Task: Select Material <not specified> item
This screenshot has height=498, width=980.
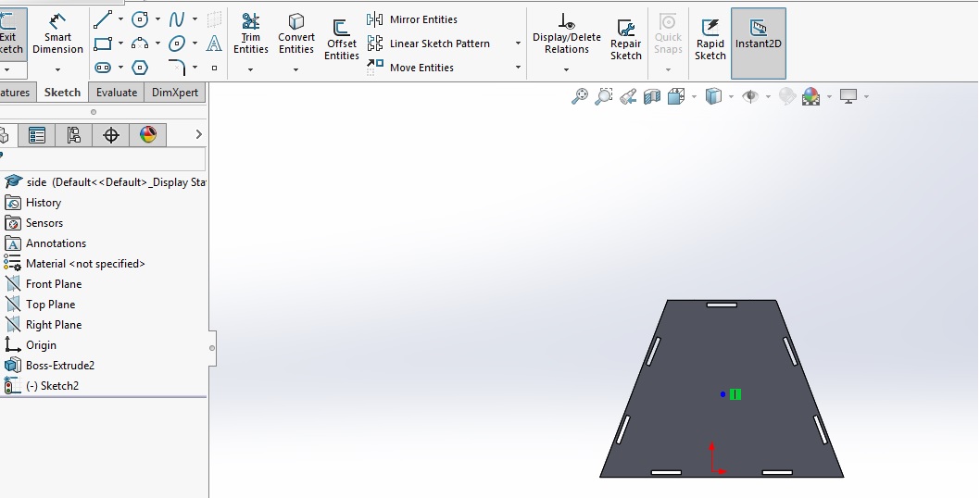Action: point(75,264)
